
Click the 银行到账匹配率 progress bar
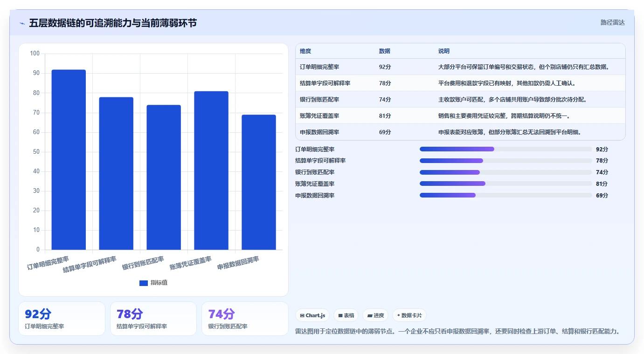(x=506, y=172)
